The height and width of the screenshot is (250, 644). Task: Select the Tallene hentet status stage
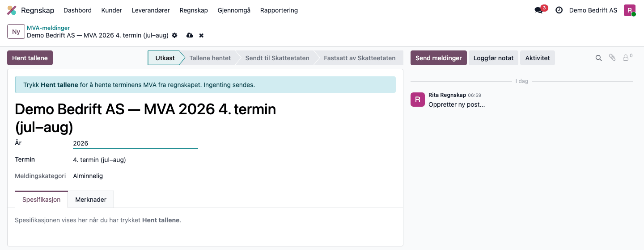click(210, 58)
